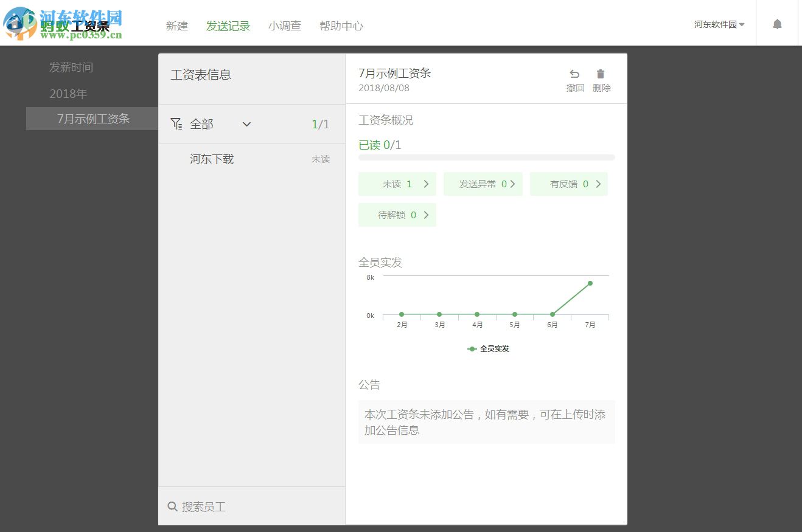Click the 已读 0/1 progress bar
The image size is (802, 532).
(x=486, y=157)
